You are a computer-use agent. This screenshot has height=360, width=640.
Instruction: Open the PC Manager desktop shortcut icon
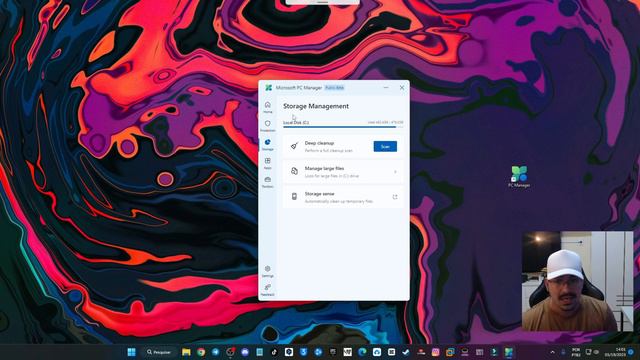click(519, 176)
